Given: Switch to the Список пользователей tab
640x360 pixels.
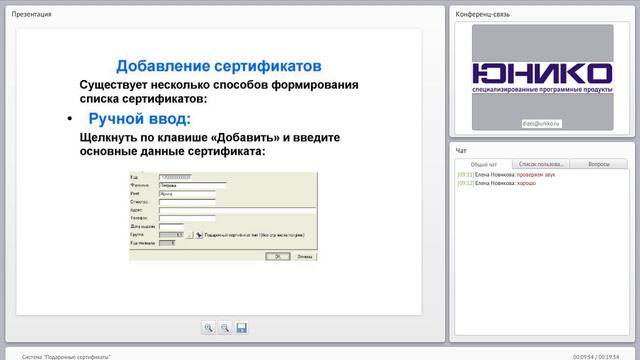Looking at the screenshot, I should pos(541,164).
